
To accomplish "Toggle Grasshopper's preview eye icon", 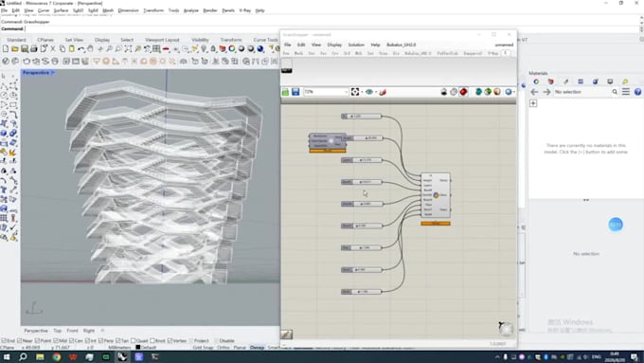I will click(368, 92).
